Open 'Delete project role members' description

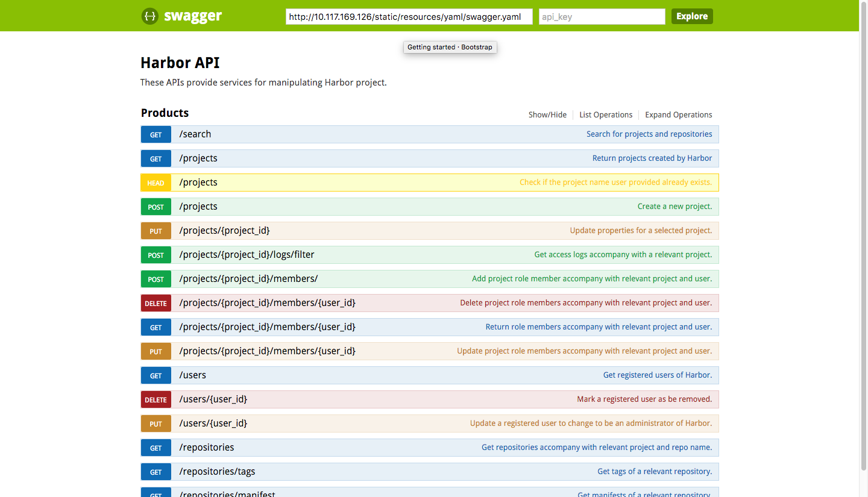(x=586, y=303)
